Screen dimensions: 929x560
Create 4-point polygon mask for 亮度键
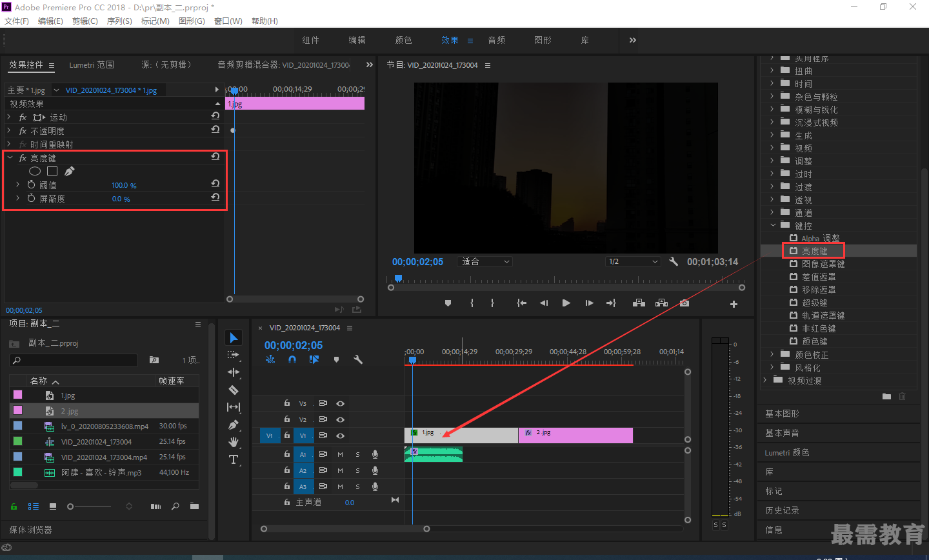coord(52,171)
